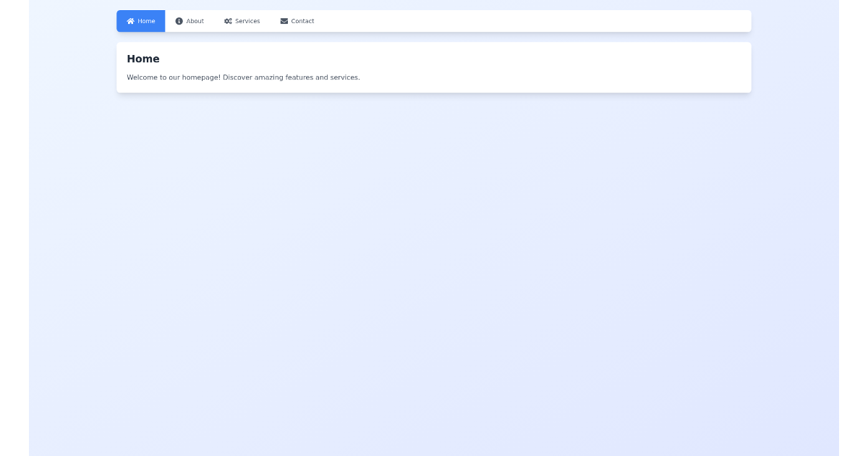Click the 'Services' text label in navbar
The width and height of the screenshot is (868, 456).
tap(247, 21)
